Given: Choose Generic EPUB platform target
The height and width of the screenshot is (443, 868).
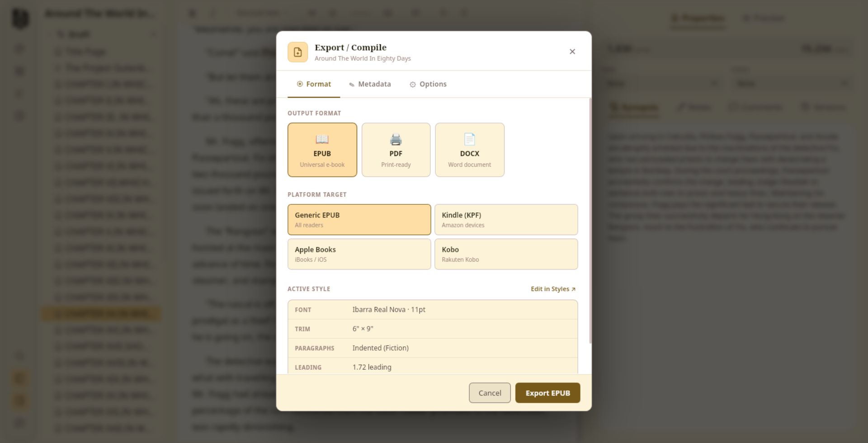Looking at the screenshot, I should click(359, 220).
